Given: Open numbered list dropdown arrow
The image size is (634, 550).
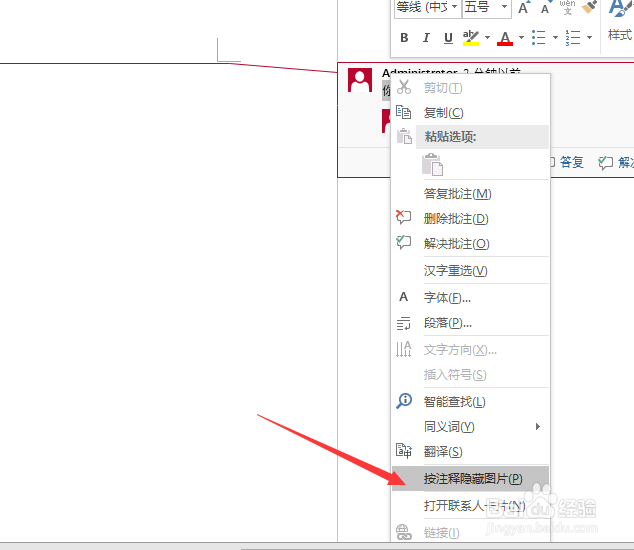Looking at the screenshot, I should click(x=590, y=38).
